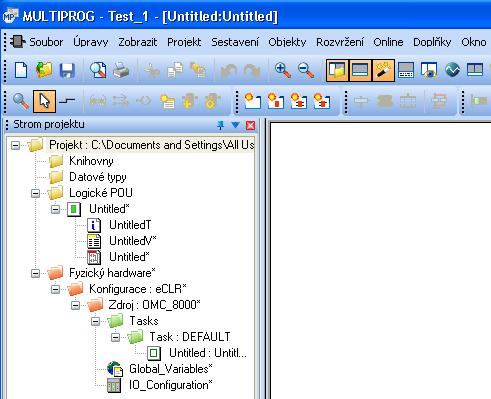The image size is (491, 399).
Task: Activate connect objects line mode
Action: coord(67,101)
